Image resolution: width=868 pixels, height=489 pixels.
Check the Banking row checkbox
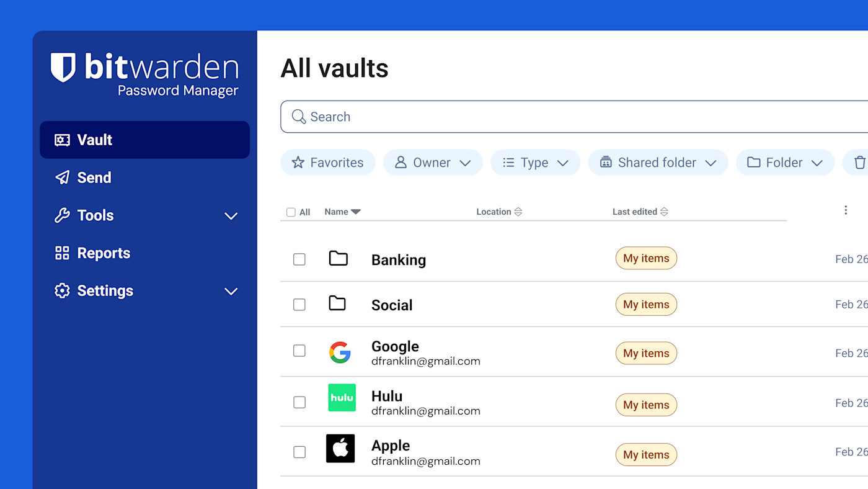coord(299,259)
